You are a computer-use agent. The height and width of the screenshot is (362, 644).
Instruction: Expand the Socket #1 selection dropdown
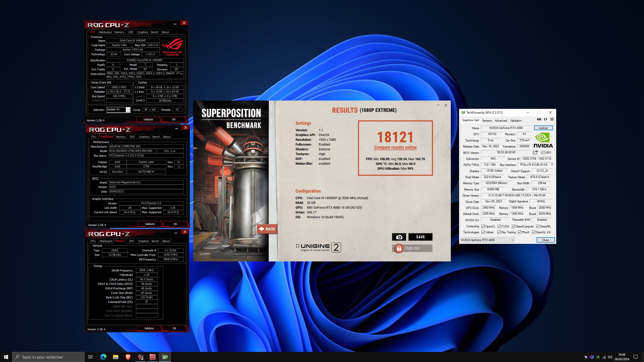coord(128,110)
